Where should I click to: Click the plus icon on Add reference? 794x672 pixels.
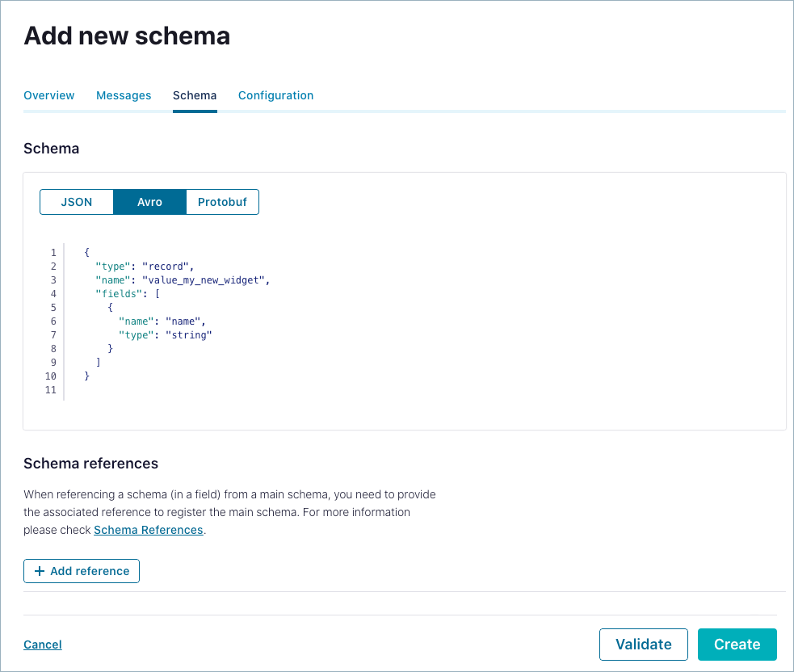point(40,571)
